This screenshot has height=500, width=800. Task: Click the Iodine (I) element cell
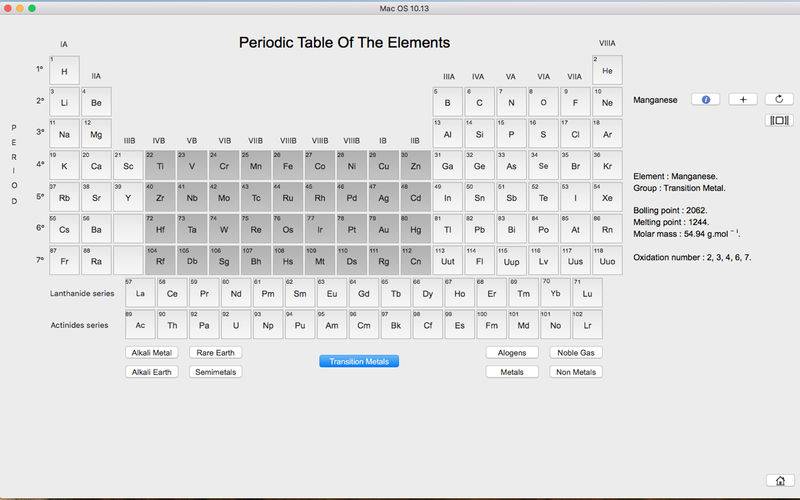(x=575, y=197)
